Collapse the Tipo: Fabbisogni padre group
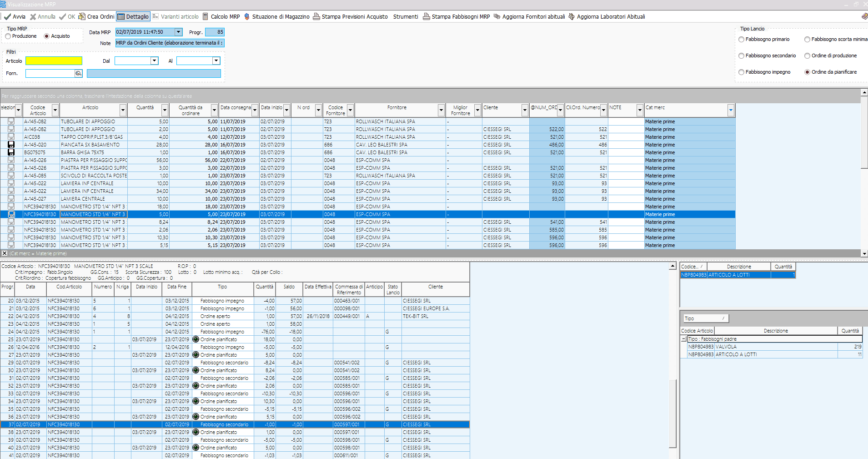The image size is (868, 459). (x=684, y=339)
